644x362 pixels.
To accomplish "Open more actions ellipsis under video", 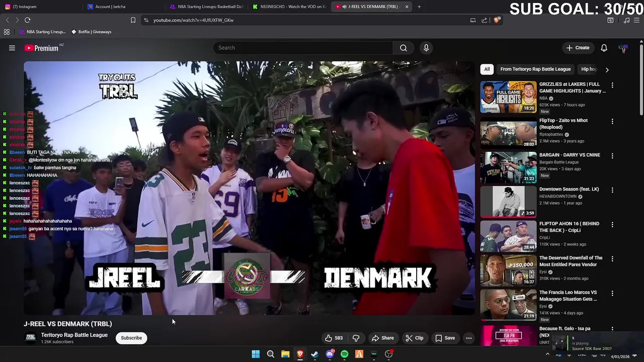I will click(468, 338).
